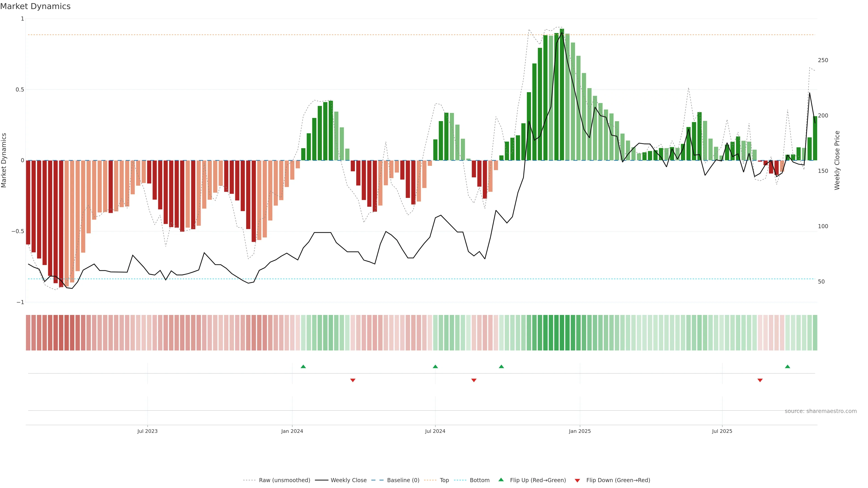The width and height of the screenshot is (868, 488).
Task: Click the Market Dynamics chart title
Action: pyautogui.click(x=35, y=6)
